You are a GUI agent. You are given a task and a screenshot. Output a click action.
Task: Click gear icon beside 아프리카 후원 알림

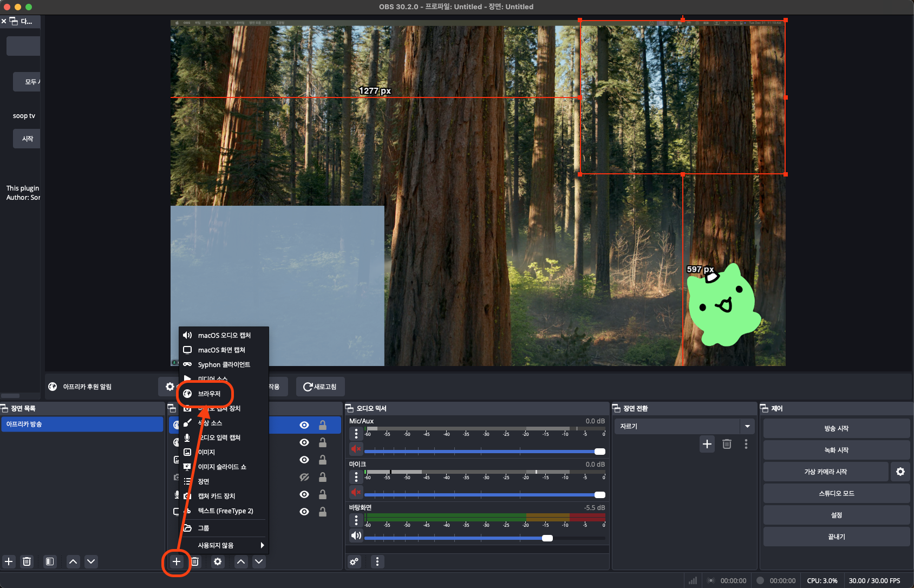(170, 387)
